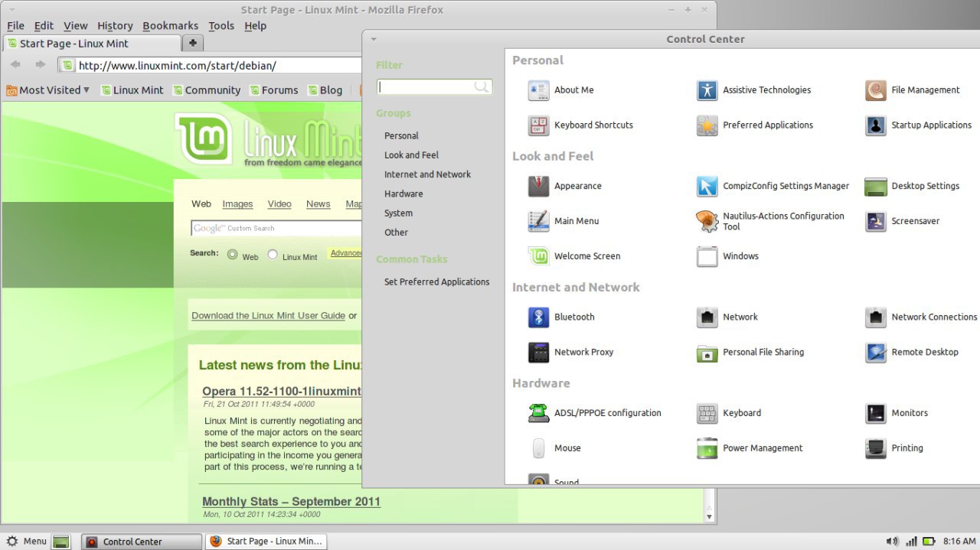Image resolution: width=980 pixels, height=550 pixels.
Task: Click the Firefox URL address bar
Action: tap(211, 66)
